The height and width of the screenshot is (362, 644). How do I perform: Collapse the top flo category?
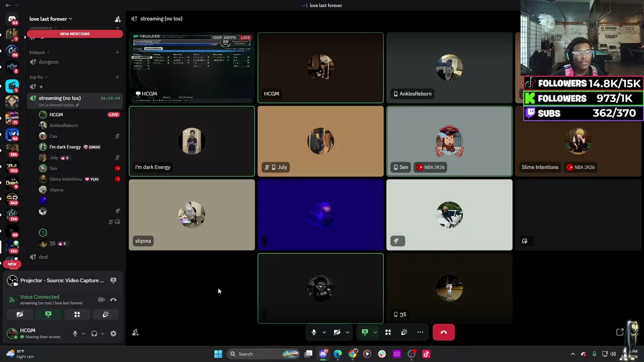38,77
